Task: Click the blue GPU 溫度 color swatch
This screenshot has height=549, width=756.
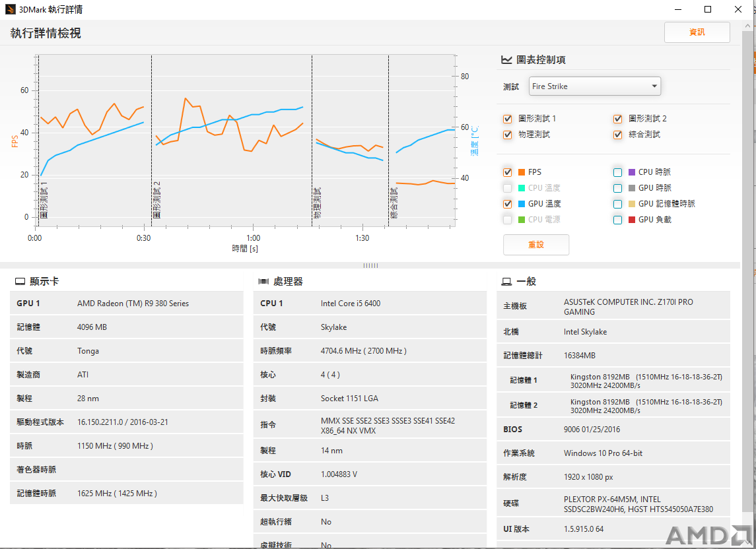Action: 521,204
